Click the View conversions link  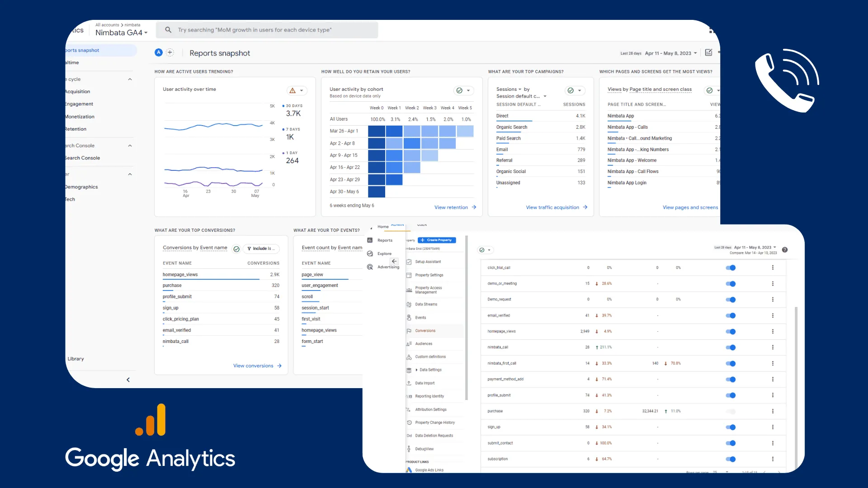point(253,366)
